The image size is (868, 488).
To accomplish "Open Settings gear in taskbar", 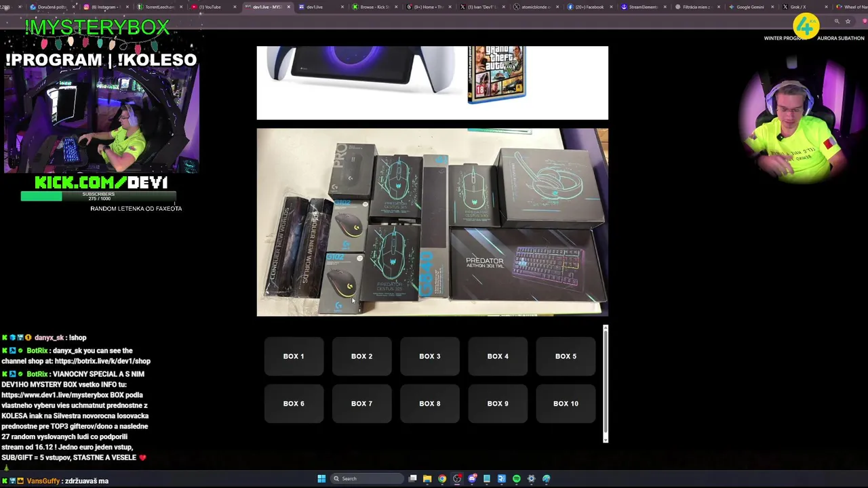I will point(532,479).
